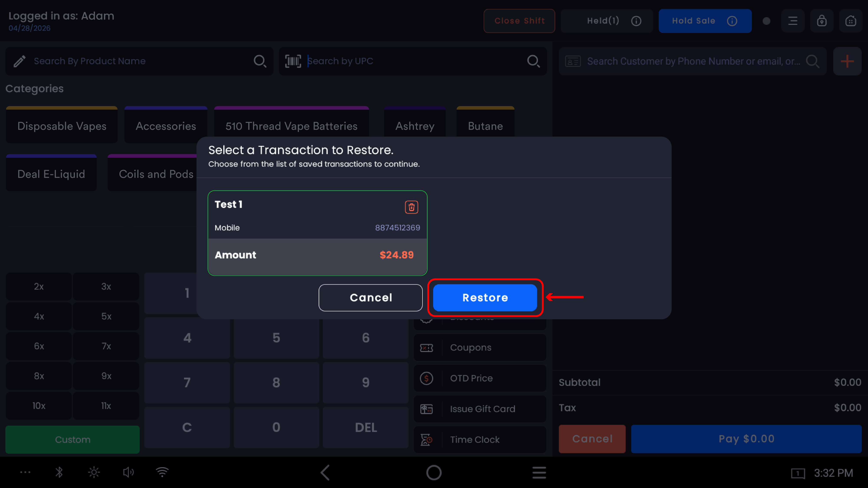Cancel the restore transaction dialog
868x488 pixels.
pos(371,298)
